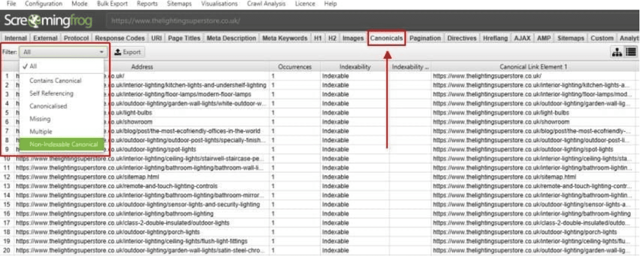Switch to list view icon
This screenshot has height=268, width=644.
pos(631,52)
